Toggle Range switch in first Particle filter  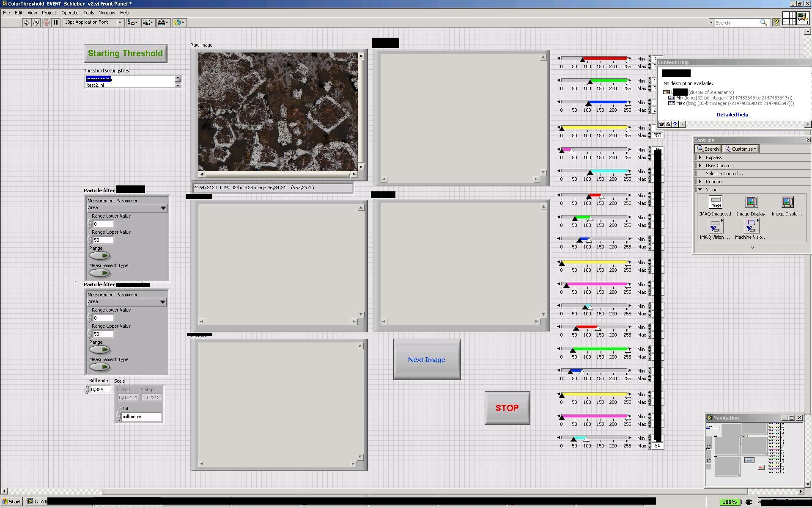click(x=100, y=256)
